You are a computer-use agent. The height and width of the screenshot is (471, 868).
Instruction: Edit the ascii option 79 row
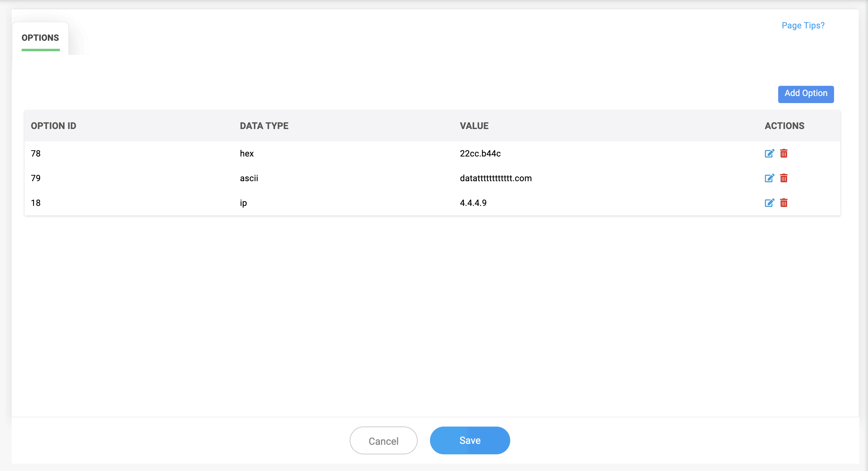pos(769,178)
